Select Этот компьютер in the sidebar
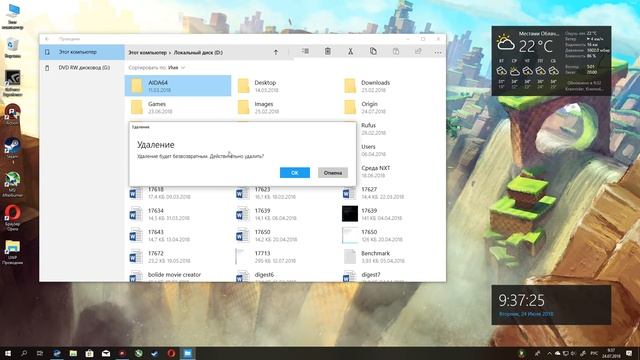This screenshot has height=360, width=640. [82, 52]
